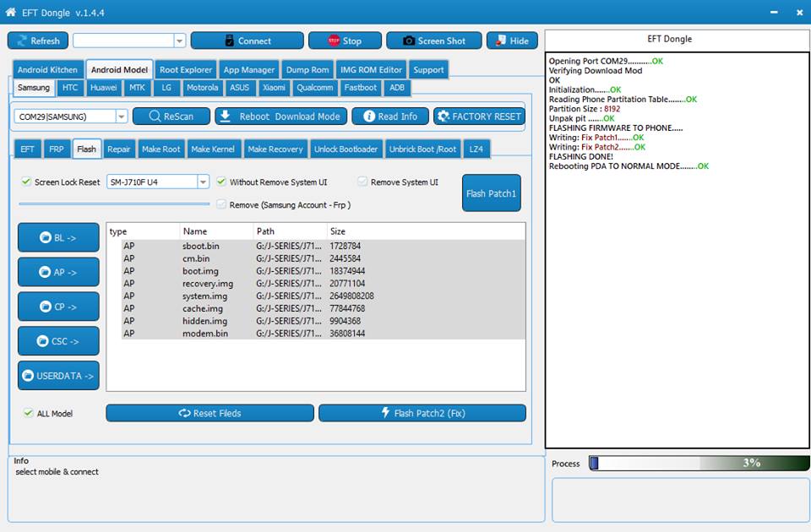Open the SM-J710F U4 model dropdown
Image resolution: width=811 pixels, height=532 pixels.
204,182
